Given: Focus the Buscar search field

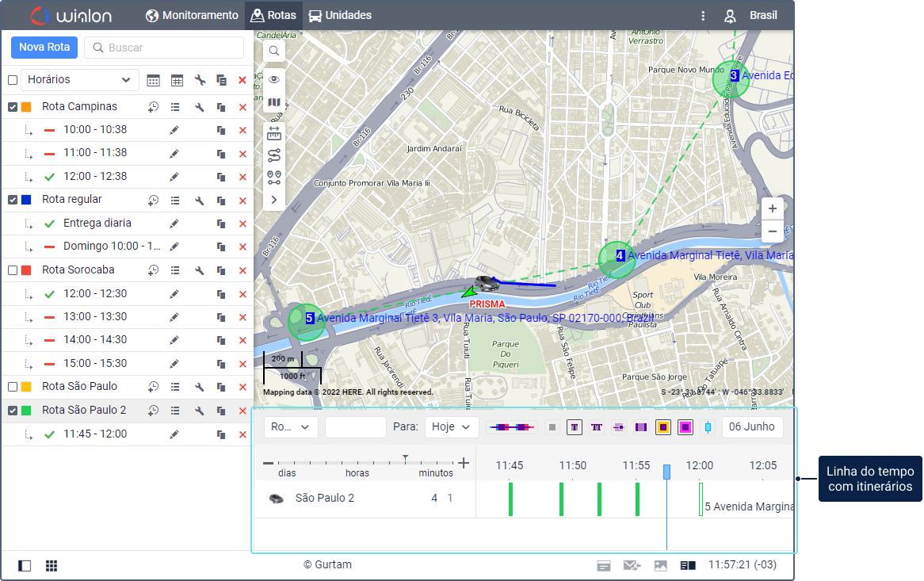Looking at the screenshot, I should tap(164, 48).
